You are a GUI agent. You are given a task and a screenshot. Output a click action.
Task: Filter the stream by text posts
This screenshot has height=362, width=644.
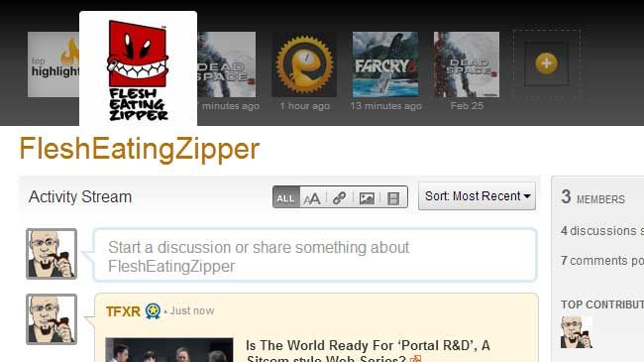pyautogui.click(x=312, y=198)
